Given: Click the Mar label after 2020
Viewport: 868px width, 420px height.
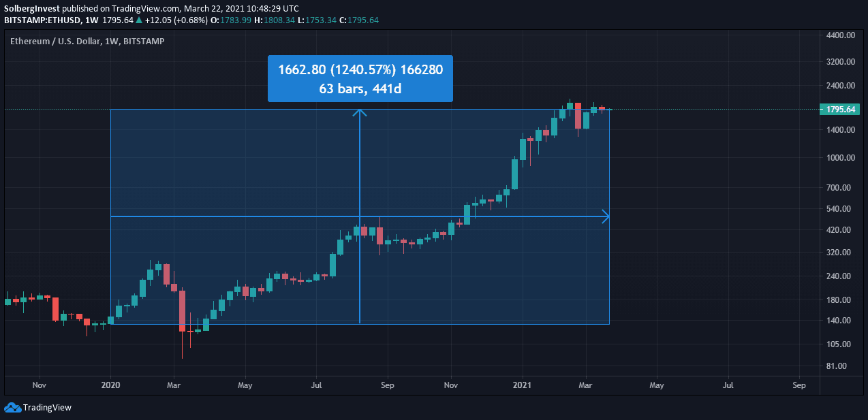Looking at the screenshot, I should point(174,385).
